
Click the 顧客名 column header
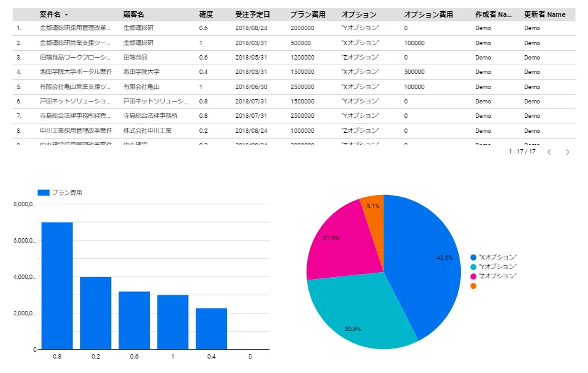(134, 14)
